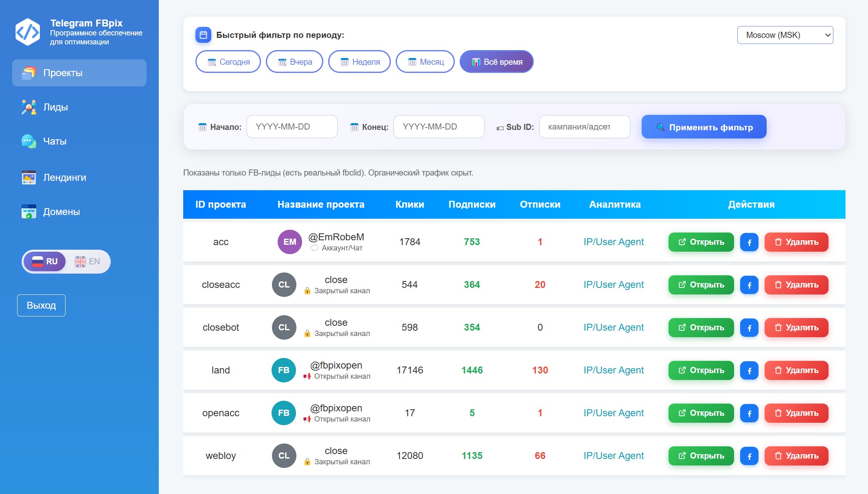This screenshot has width=868, height=494.
Task: Open the acc project with Открыть
Action: 701,242
